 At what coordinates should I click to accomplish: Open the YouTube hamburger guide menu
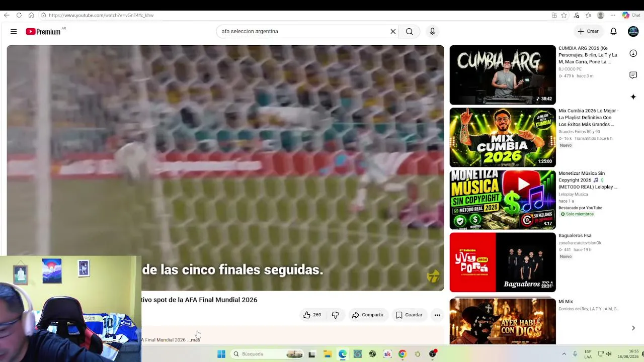[x=14, y=31]
